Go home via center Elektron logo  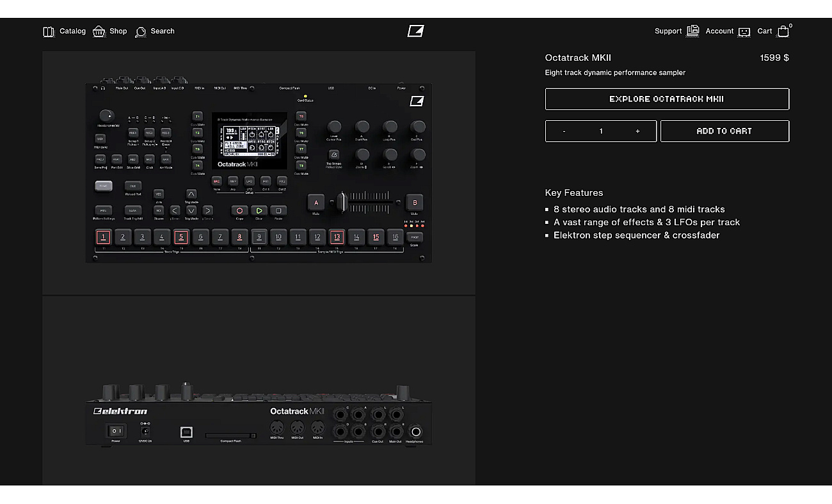pyautogui.click(x=416, y=31)
